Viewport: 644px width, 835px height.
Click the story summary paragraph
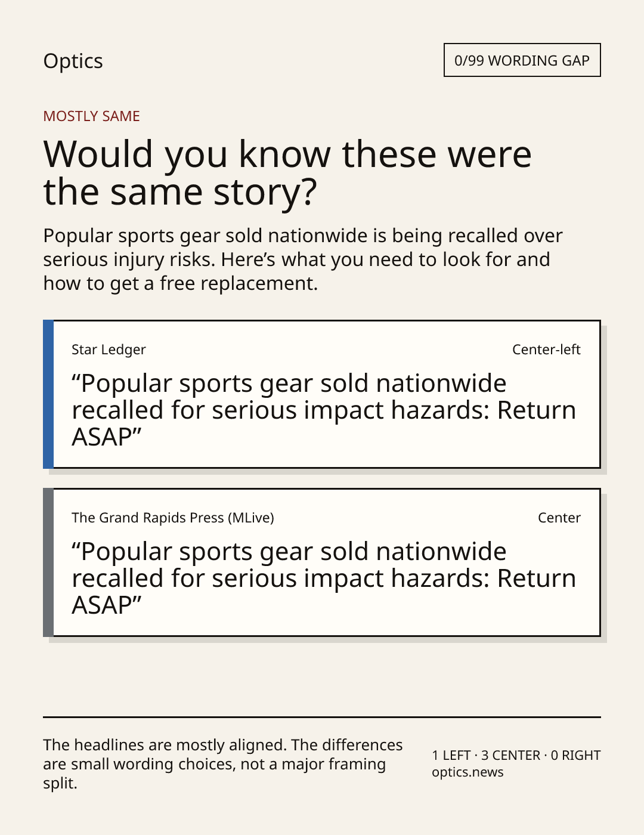(x=303, y=259)
